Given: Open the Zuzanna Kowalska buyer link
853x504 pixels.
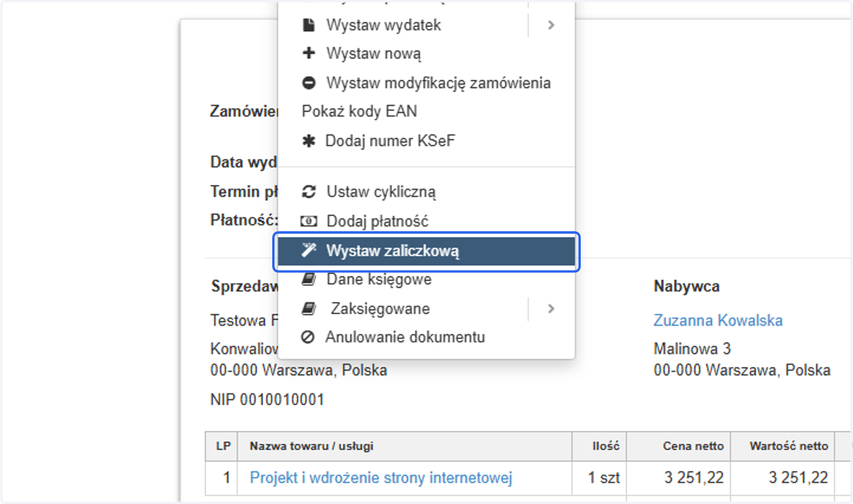Looking at the screenshot, I should coord(718,321).
